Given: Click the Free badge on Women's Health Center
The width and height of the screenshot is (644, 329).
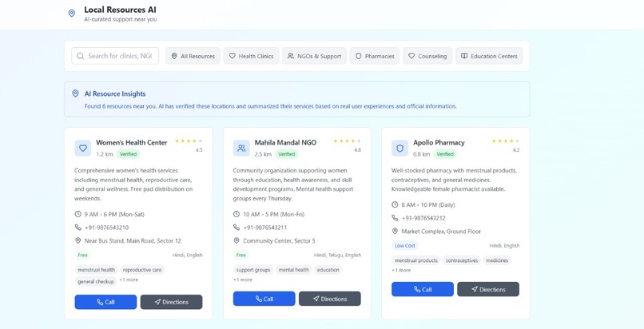Looking at the screenshot, I should tap(82, 256).
